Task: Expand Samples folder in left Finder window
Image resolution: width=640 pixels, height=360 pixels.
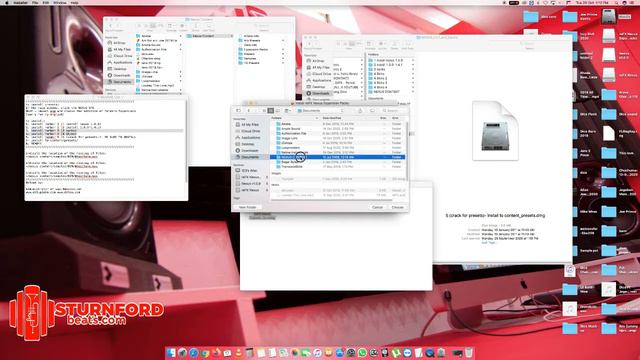Action: point(283,58)
